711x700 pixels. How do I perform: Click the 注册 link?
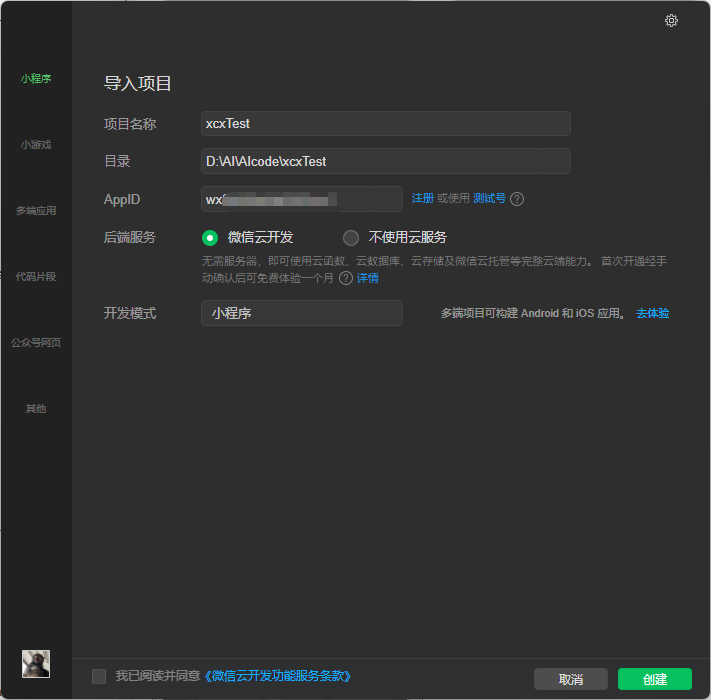pyautogui.click(x=423, y=198)
